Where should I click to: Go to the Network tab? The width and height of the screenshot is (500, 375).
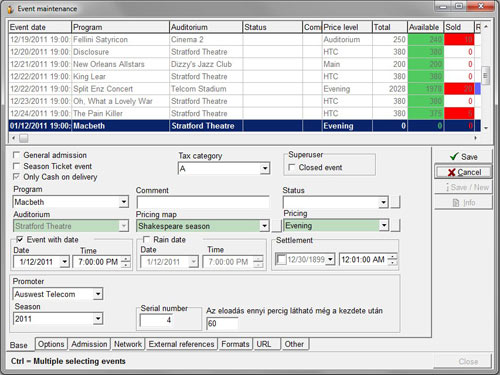click(x=128, y=344)
